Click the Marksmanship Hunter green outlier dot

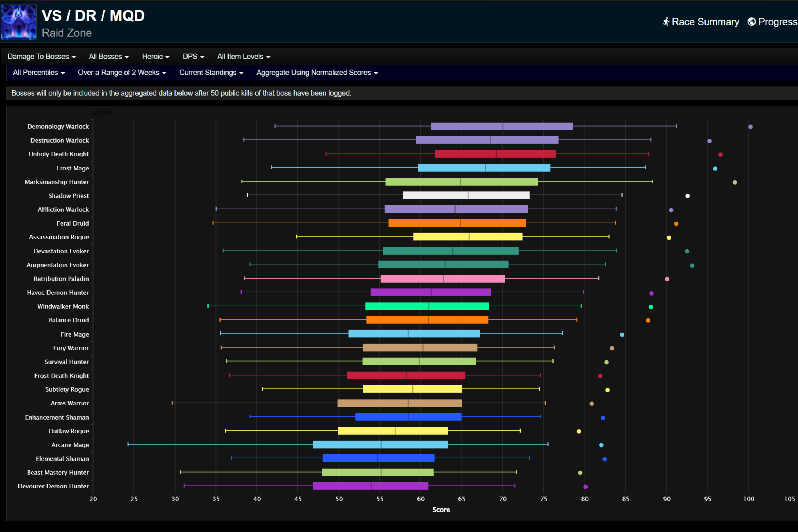(x=735, y=182)
